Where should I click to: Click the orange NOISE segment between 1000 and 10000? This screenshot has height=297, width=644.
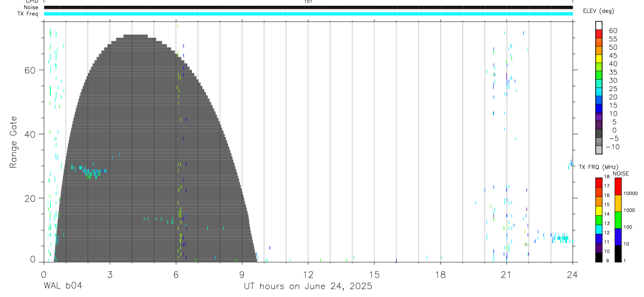tap(618, 203)
